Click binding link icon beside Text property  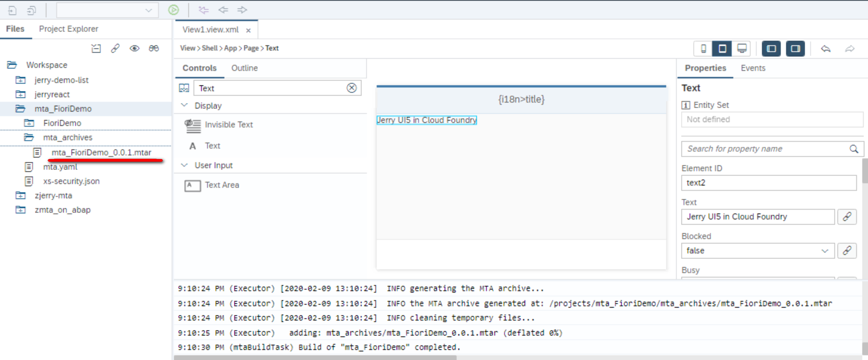[x=847, y=217]
